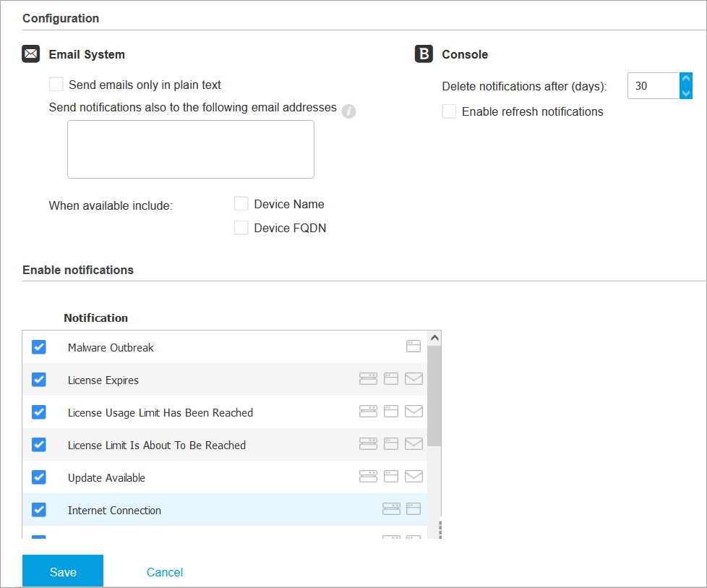Click the Cancel link

tap(165, 572)
